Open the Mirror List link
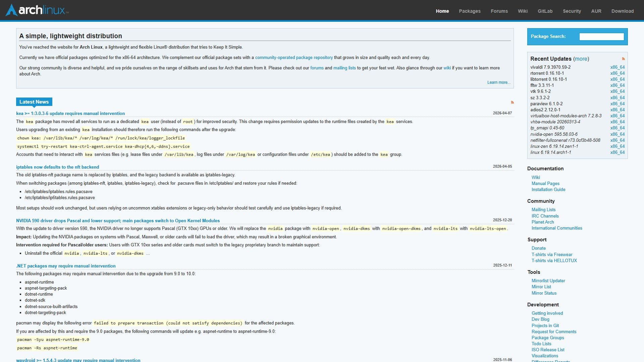 coord(541,287)
